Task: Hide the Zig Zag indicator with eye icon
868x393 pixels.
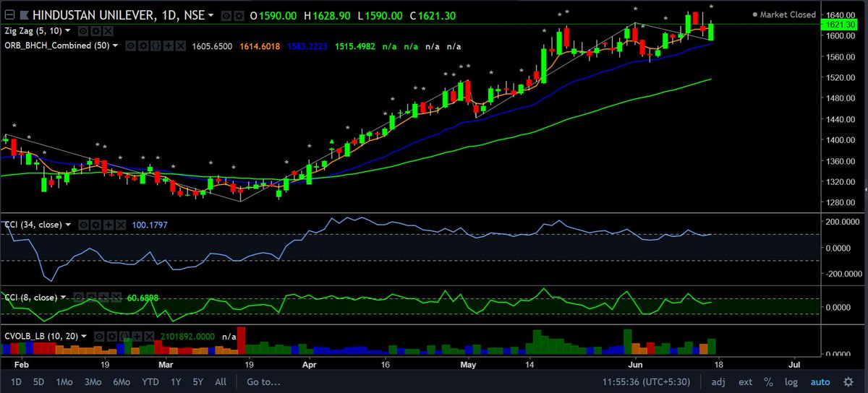Action: [83, 31]
